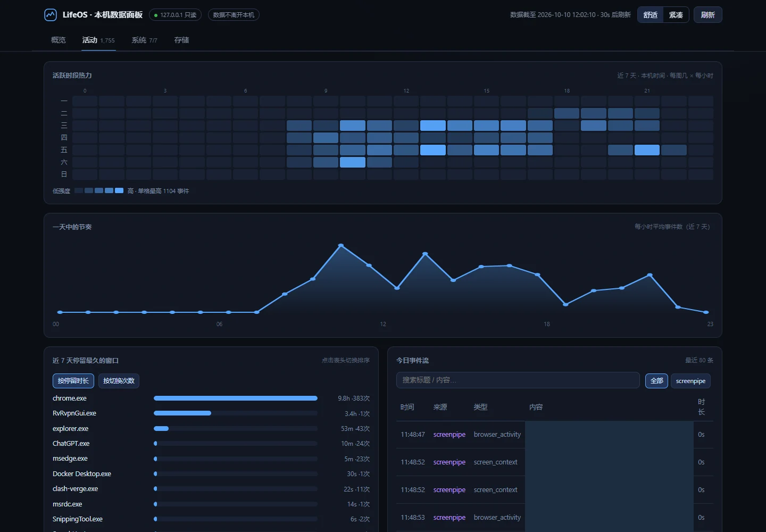This screenshot has width=766, height=532.
Task: Pick msedge.exe from the window list
Action: (70, 459)
